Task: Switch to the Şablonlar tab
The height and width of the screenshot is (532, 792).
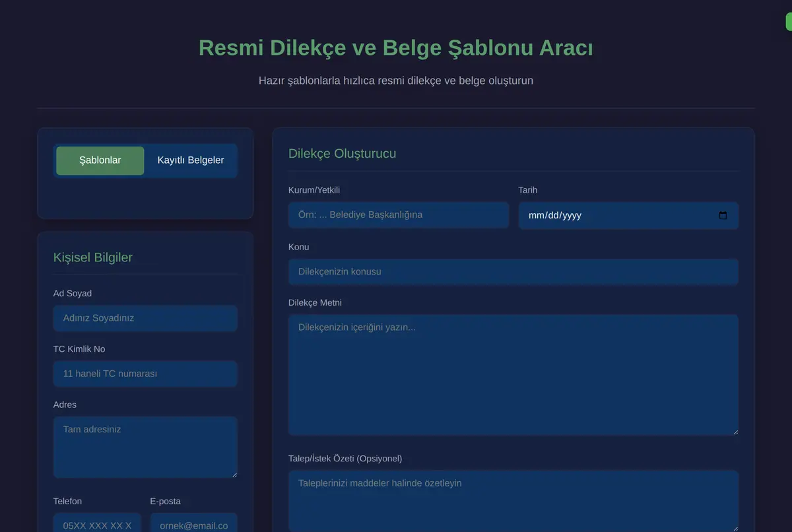Action: pos(100,160)
